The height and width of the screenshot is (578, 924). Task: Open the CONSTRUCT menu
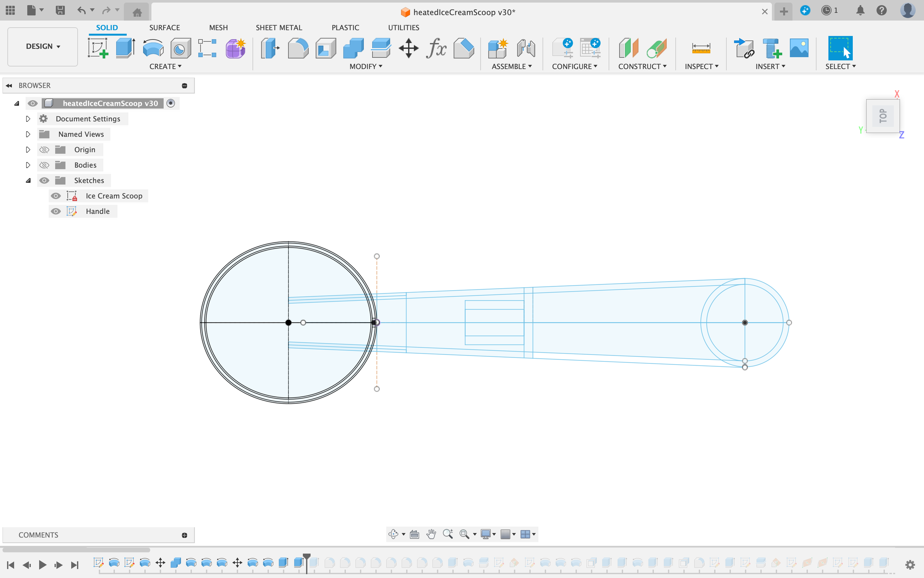[642, 66]
